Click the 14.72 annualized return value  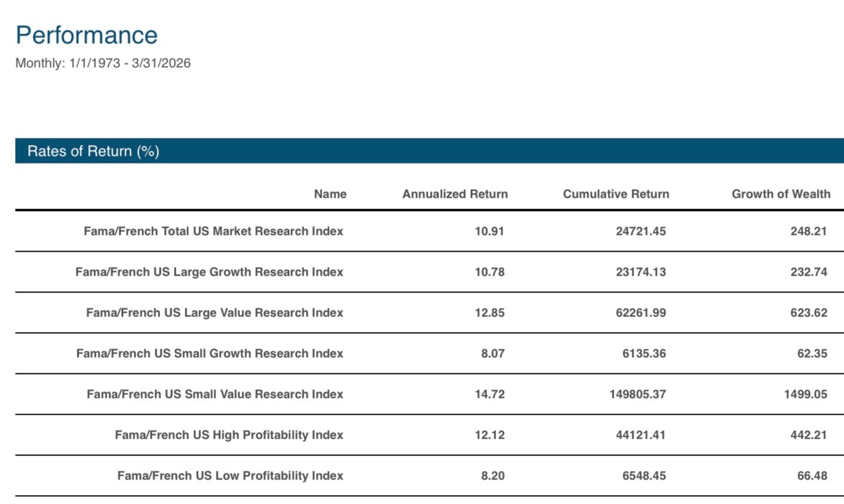[x=489, y=394]
